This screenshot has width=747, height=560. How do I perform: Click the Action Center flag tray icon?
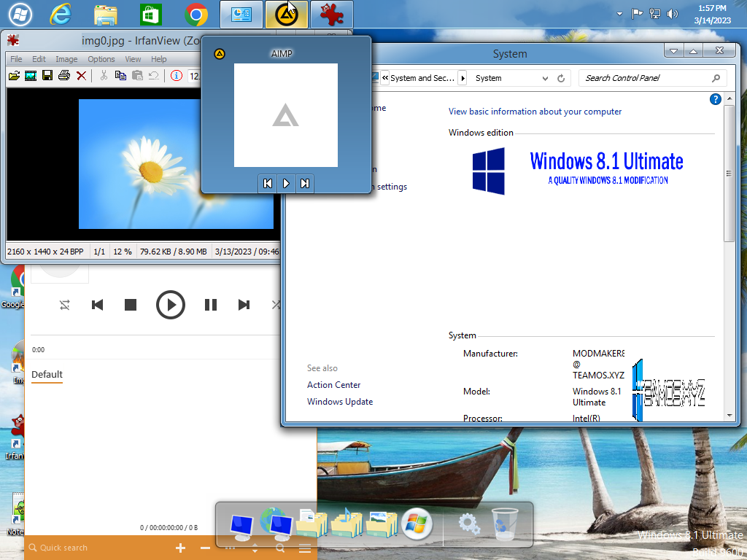(x=637, y=14)
